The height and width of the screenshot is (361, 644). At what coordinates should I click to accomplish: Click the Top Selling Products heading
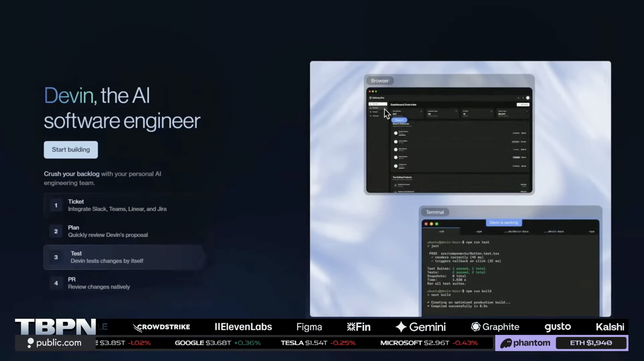coord(402,177)
